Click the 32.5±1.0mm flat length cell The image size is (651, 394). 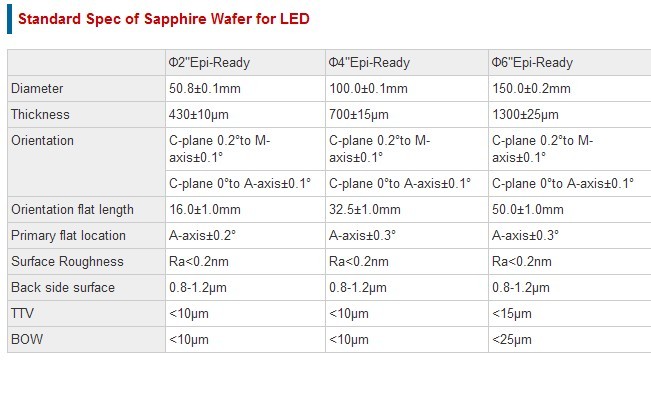pyautogui.click(x=365, y=210)
